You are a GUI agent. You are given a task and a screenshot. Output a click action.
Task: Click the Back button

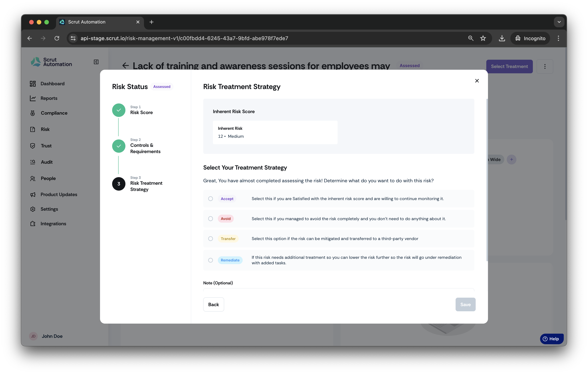point(213,304)
